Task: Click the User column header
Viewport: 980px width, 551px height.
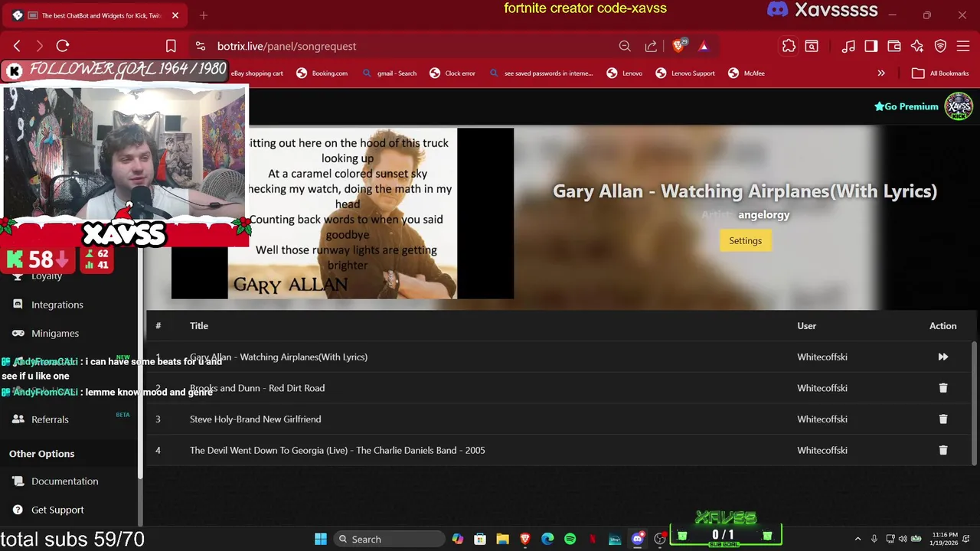Action: pyautogui.click(x=806, y=326)
